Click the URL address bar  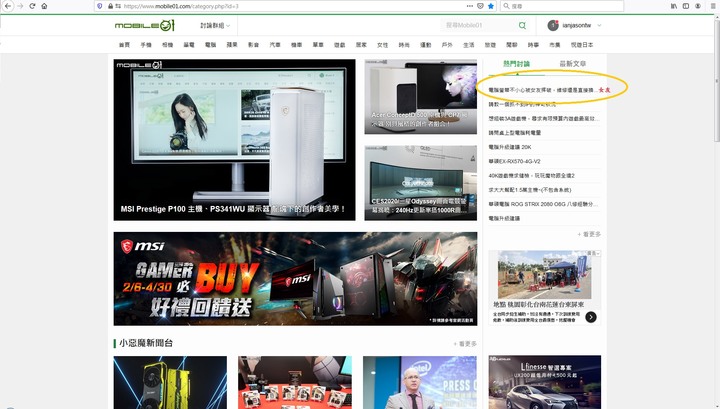coord(294,6)
